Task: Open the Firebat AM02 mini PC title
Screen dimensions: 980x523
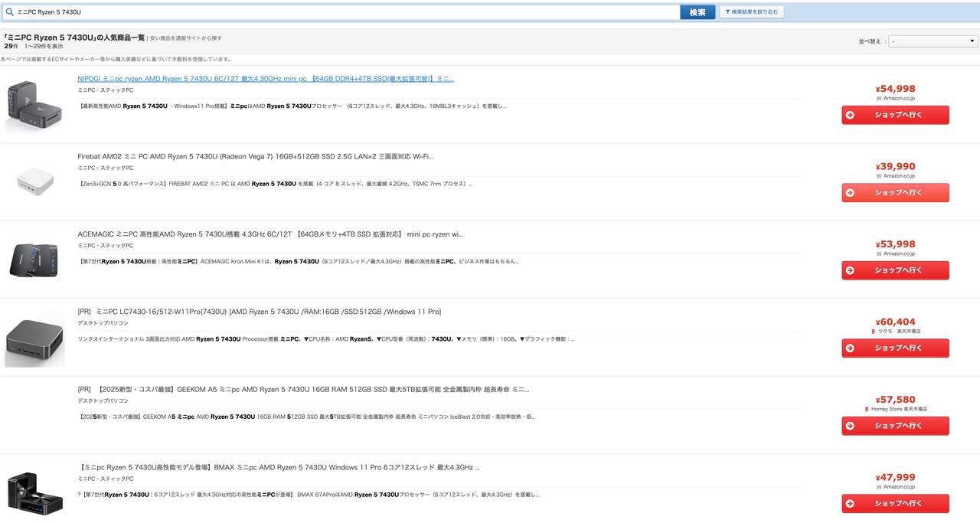Action: coord(255,156)
